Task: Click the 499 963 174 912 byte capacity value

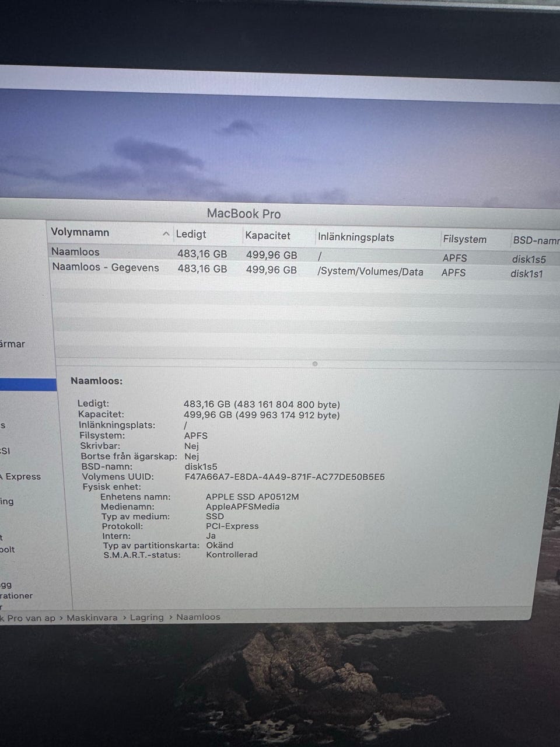Action: point(287,415)
